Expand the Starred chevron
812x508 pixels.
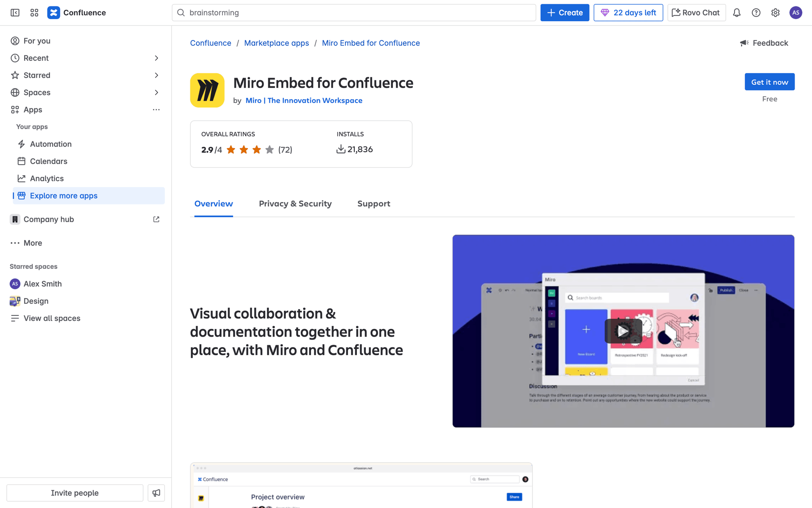pyautogui.click(x=156, y=75)
